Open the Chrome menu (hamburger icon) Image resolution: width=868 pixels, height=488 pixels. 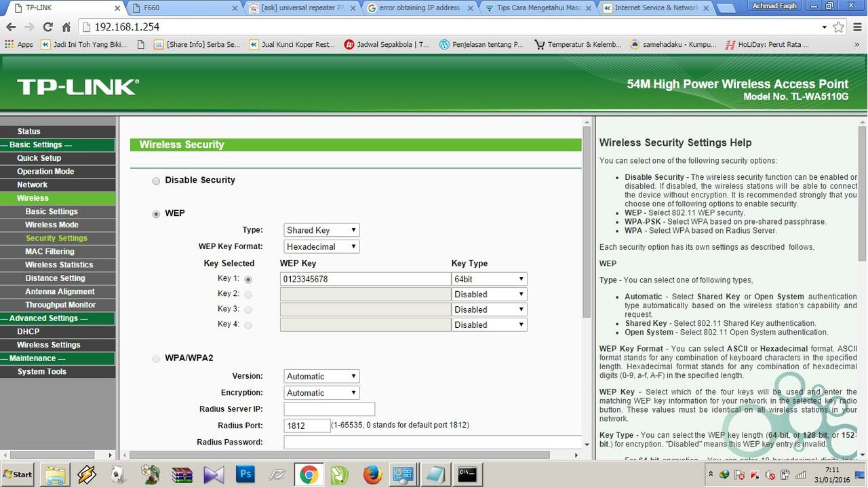[x=857, y=27]
